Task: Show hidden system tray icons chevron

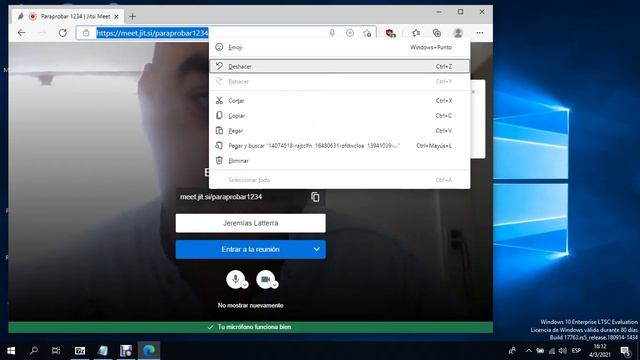Action: pyautogui.click(x=529, y=351)
